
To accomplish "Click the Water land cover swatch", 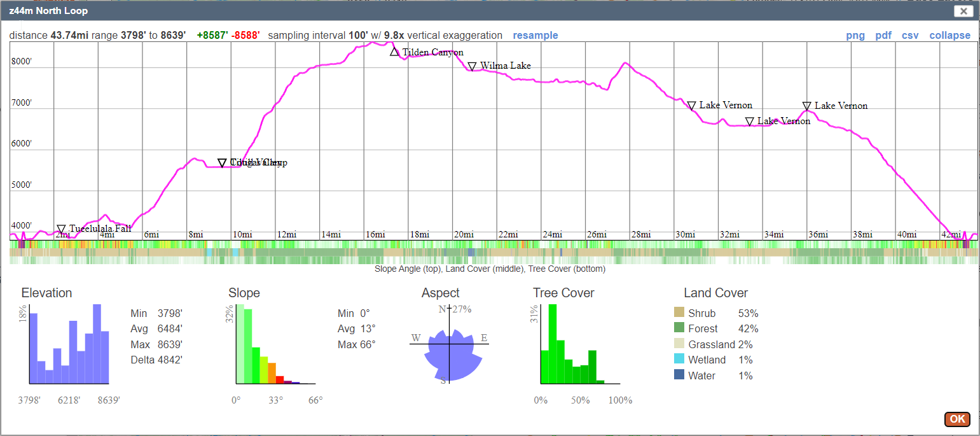I will [x=679, y=376].
